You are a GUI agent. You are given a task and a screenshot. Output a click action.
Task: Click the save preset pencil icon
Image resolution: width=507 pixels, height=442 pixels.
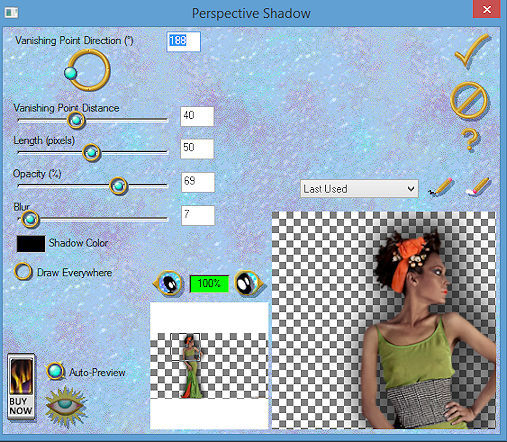click(441, 187)
